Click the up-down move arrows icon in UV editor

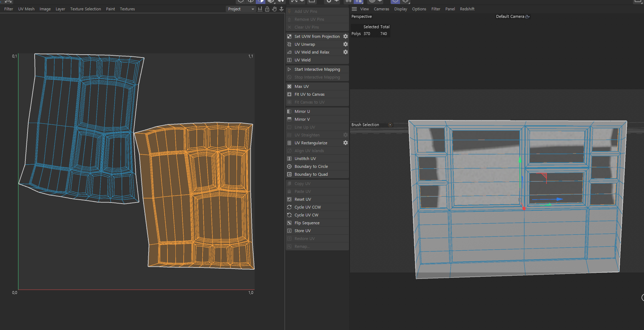click(281, 9)
